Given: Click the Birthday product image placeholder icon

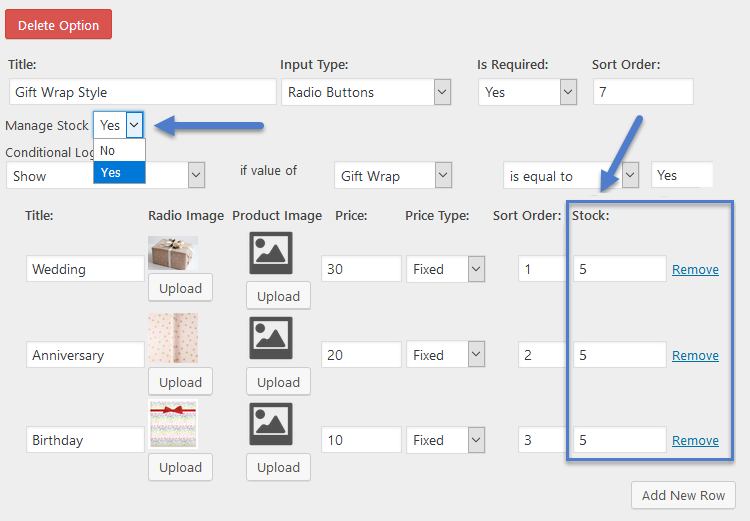Looking at the screenshot, I should point(271,424).
